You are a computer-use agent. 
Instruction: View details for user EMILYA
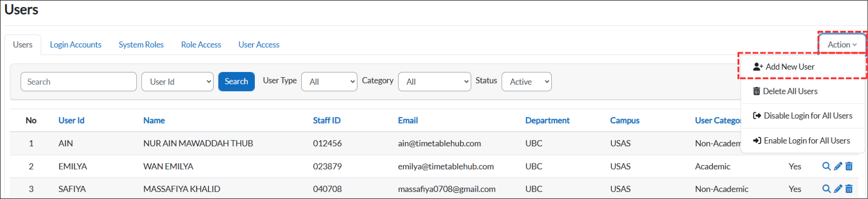click(x=826, y=166)
